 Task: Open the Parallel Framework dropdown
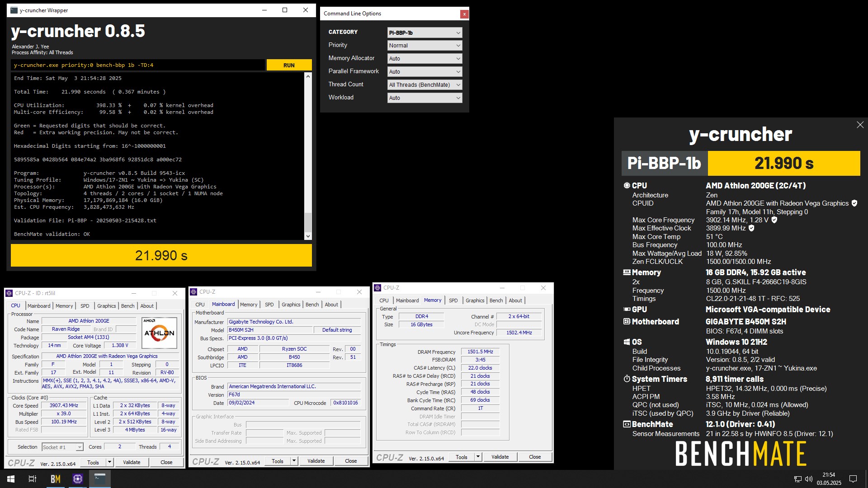point(425,72)
